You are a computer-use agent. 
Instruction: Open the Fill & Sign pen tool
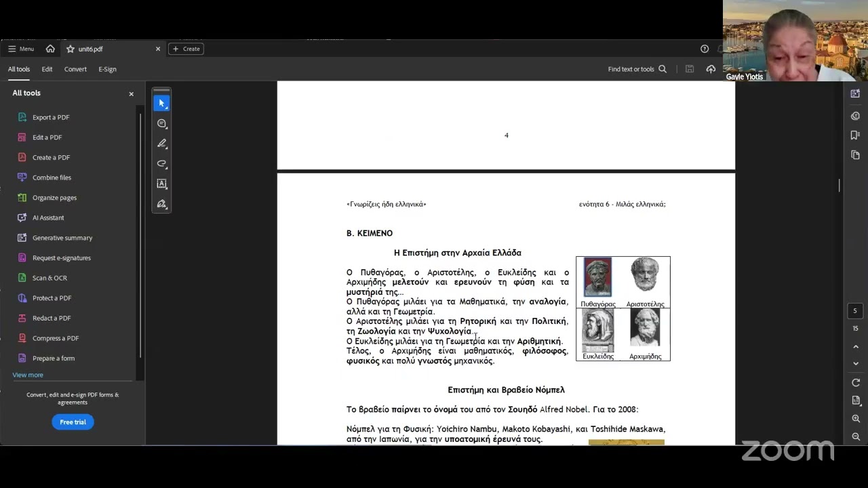161,204
